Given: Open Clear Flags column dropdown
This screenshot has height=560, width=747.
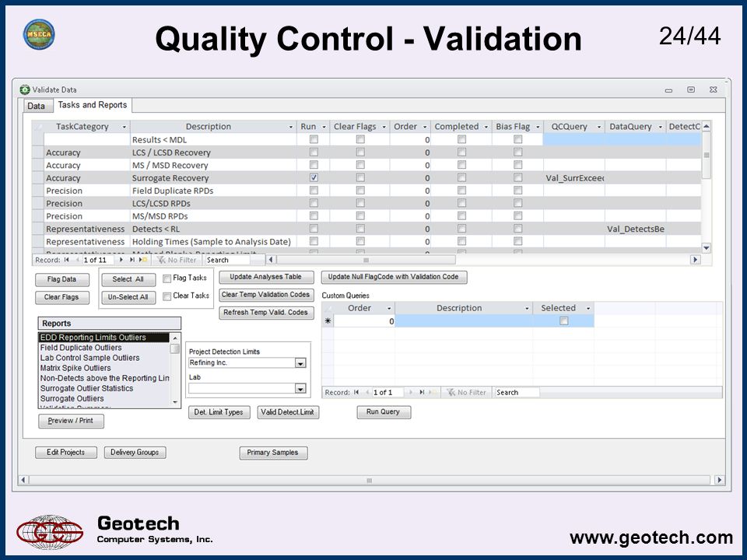Looking at the screenshot, I should coord(384,127).
